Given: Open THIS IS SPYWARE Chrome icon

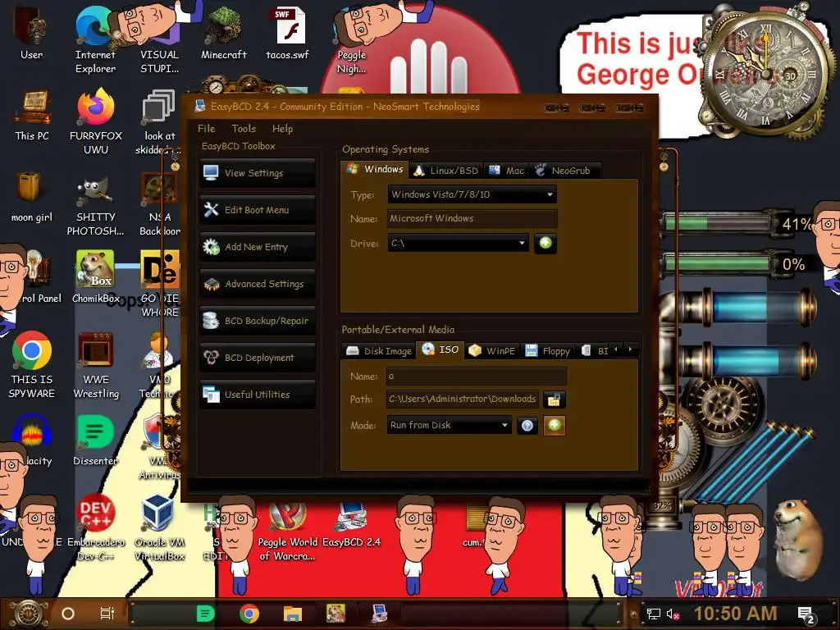Looking at the screenshot, I should coord(32,364).
